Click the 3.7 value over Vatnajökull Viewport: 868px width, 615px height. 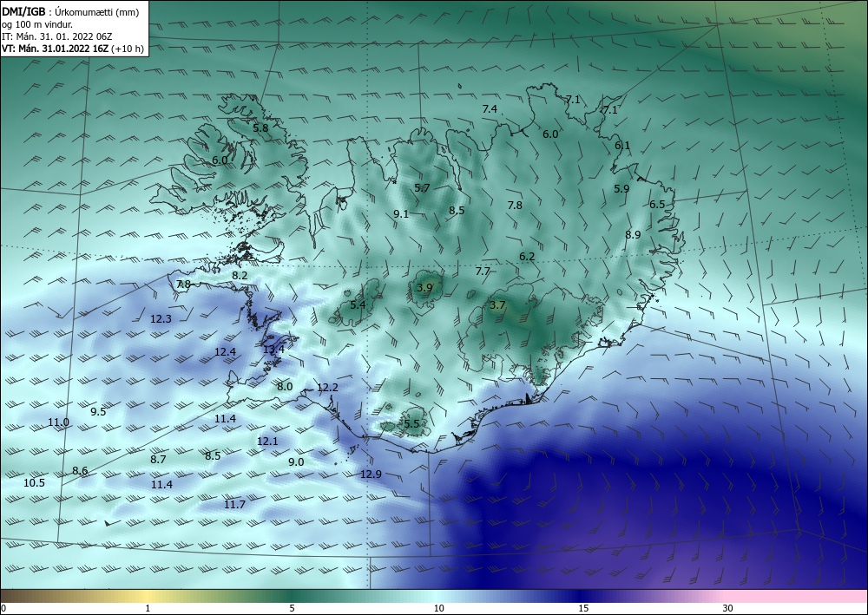click(497, 304)
